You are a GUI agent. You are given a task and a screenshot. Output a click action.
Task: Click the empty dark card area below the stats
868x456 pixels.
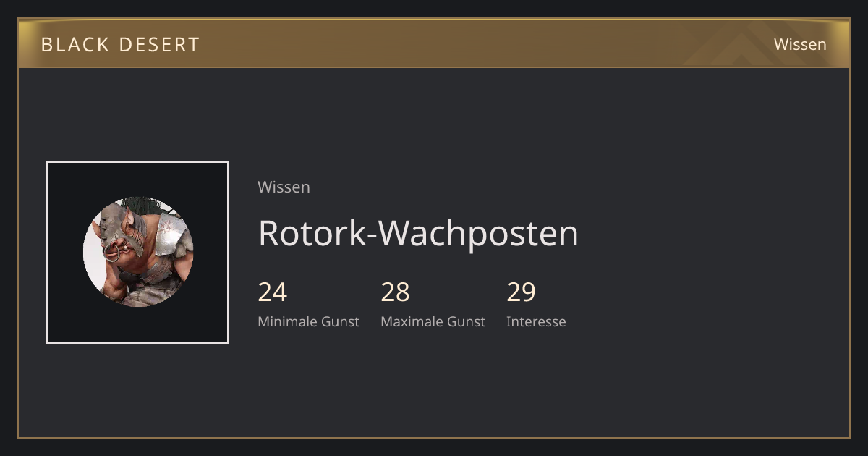coord(434,384)
